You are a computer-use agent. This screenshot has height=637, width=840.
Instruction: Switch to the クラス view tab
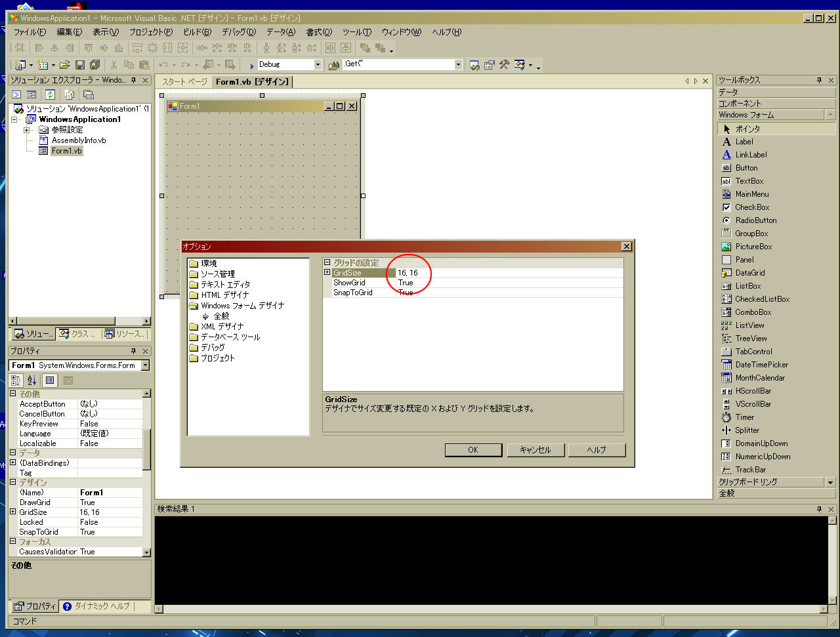(78, 334)
